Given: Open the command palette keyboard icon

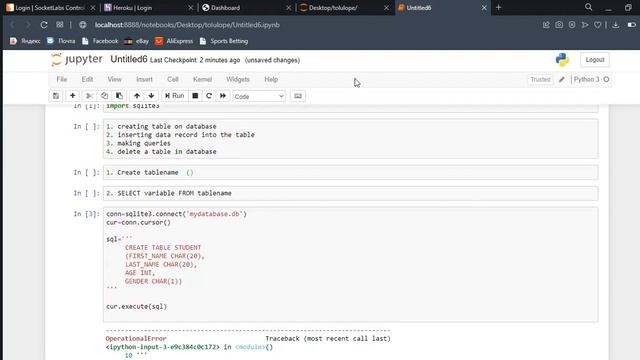Looking at the screenshot, I should coord(298,96).
